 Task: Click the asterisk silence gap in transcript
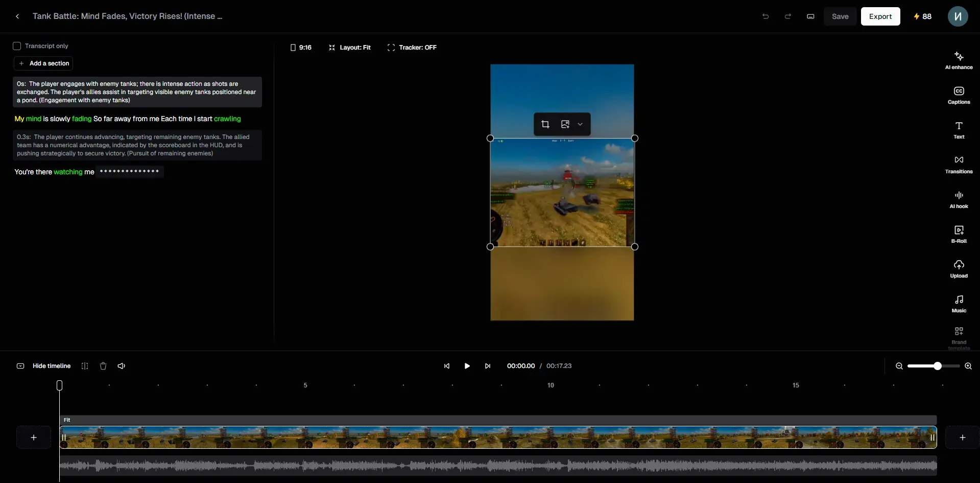[x=130, y=172]
